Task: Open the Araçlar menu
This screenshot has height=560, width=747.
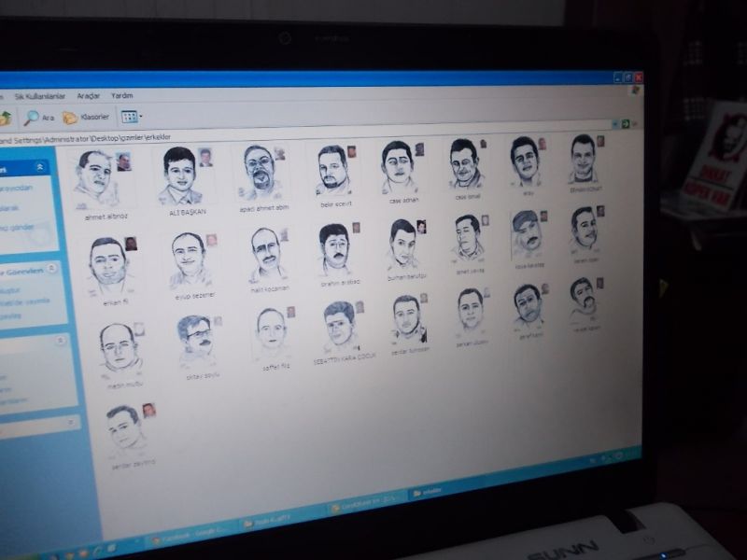Action: tap(89, 96)
